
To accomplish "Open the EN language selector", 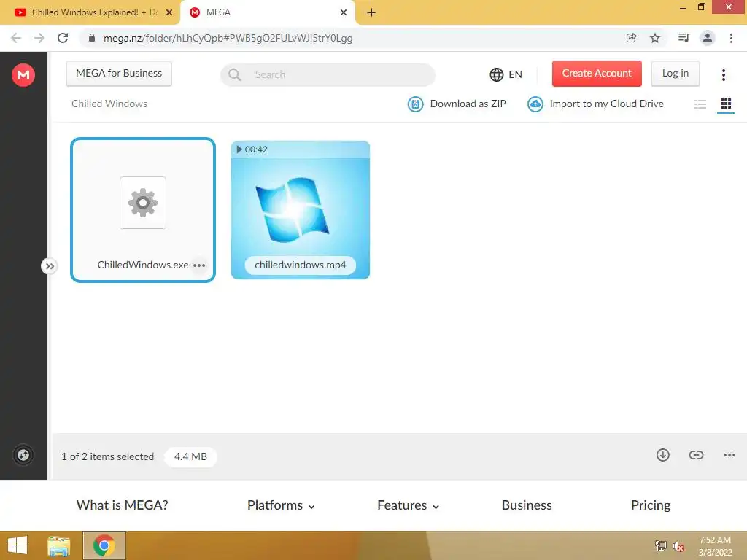I will [506, 74].
